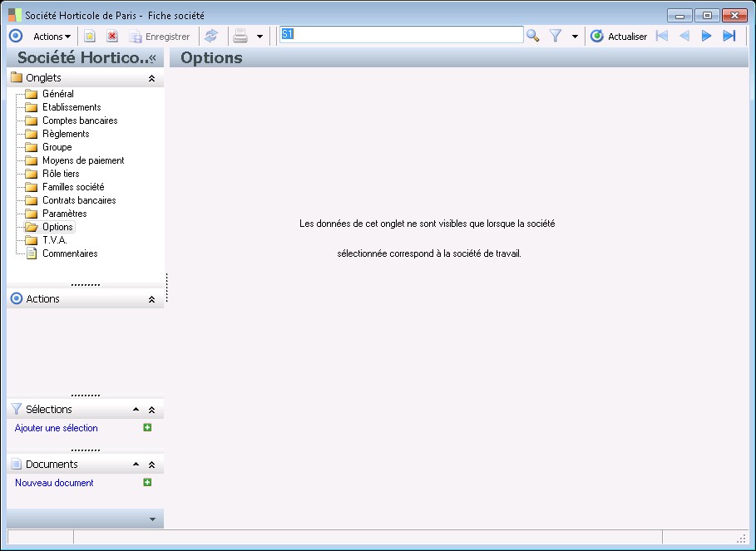Viewport: 756px width, 551px height.
Task: Open the Comptes bancaires tab
Action: (x=80, y=121)
